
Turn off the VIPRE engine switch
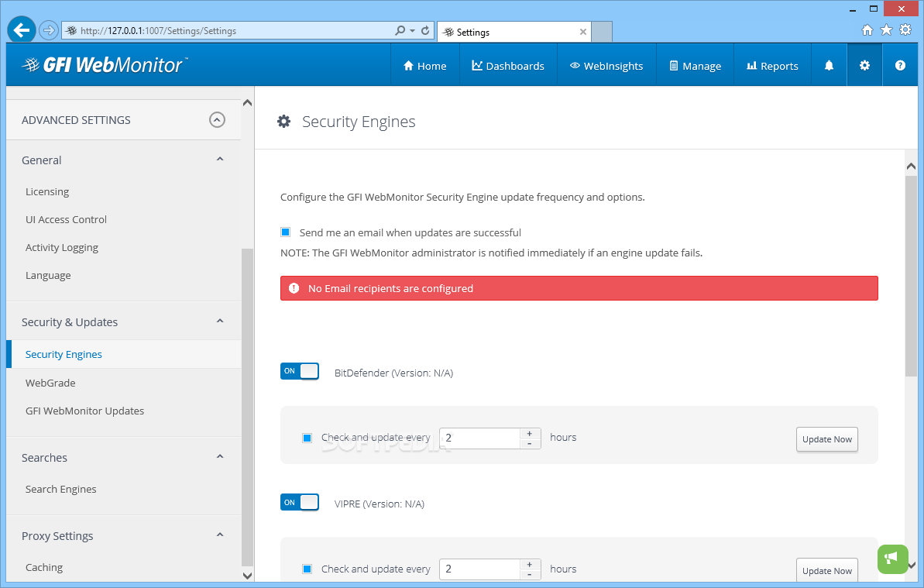click(300, 503)
